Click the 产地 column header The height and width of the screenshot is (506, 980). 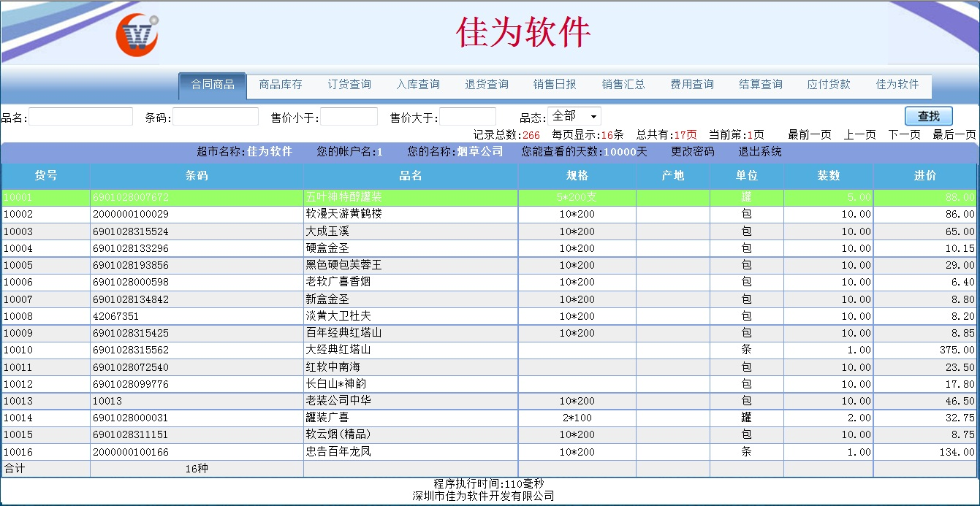click(x=673, y=176)
